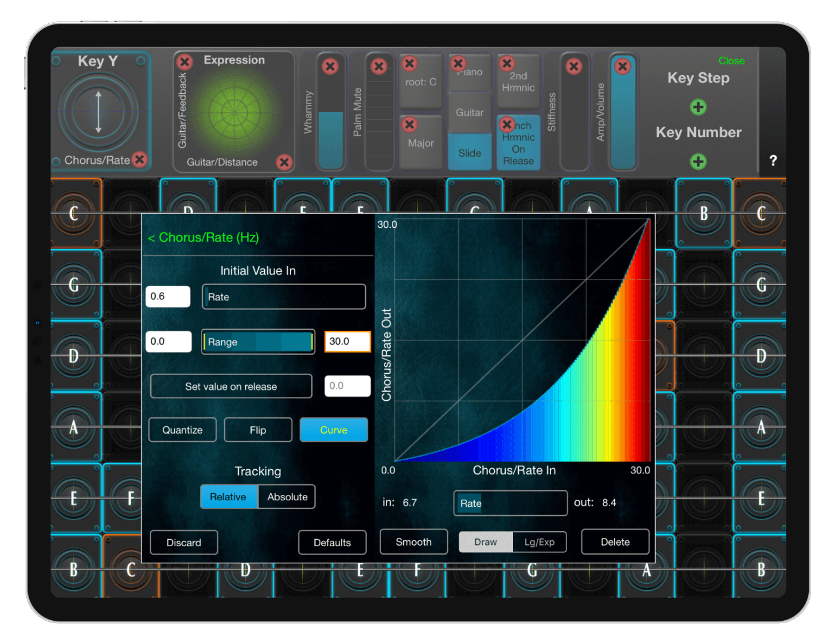The height and width of the screenshot is (644, 835).
Task: Delete the root: C tile with its X
Action: [x=409, y=63]
